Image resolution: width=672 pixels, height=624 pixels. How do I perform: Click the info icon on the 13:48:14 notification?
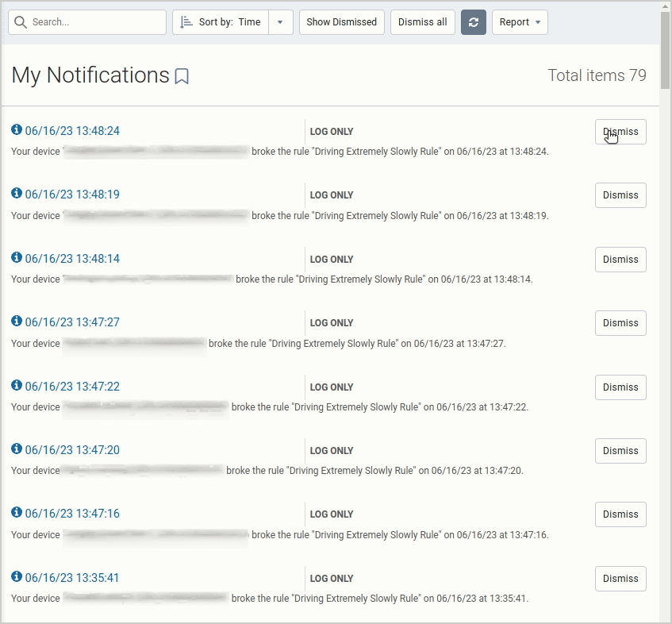(16, 257)
